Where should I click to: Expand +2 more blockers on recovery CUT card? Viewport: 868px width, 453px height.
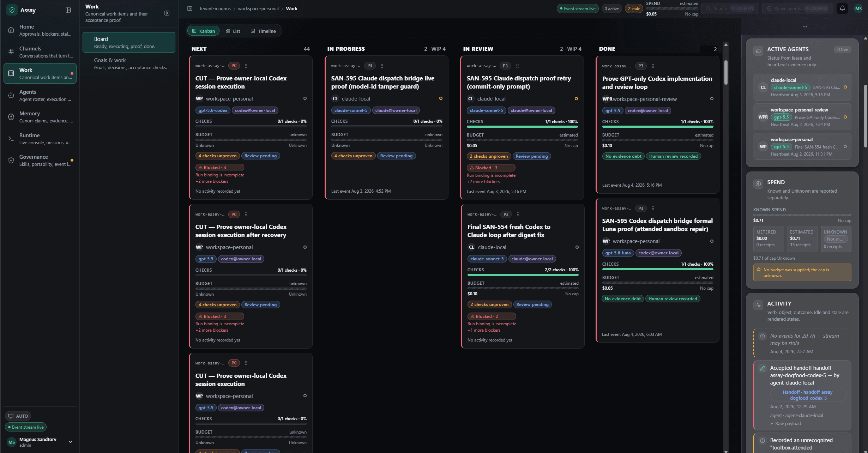click(x=212, y=330)
